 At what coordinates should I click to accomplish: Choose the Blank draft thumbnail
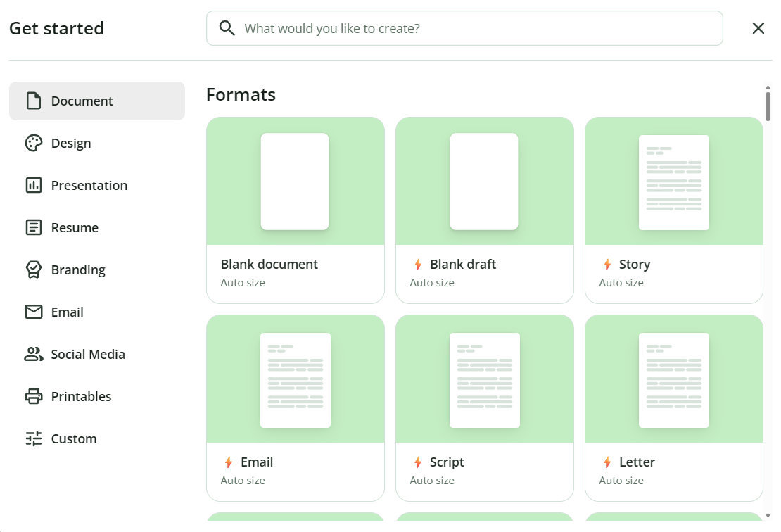click(x=484, y=182)
